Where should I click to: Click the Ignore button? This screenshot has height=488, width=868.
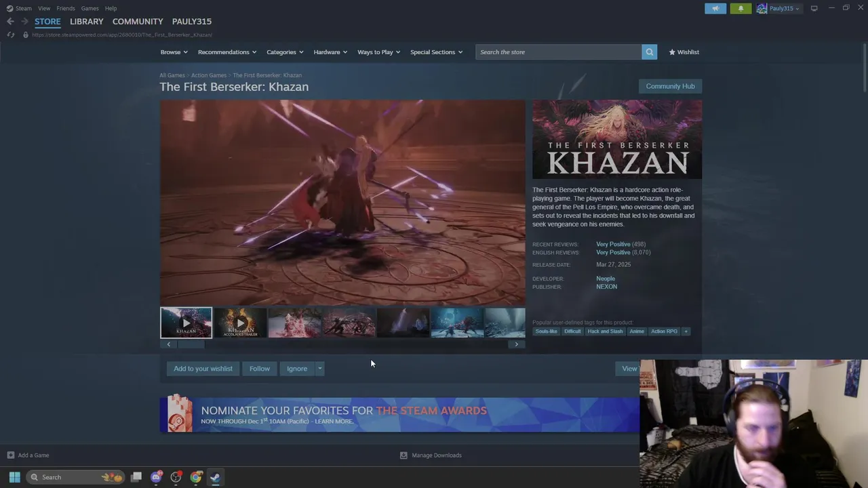297,369
